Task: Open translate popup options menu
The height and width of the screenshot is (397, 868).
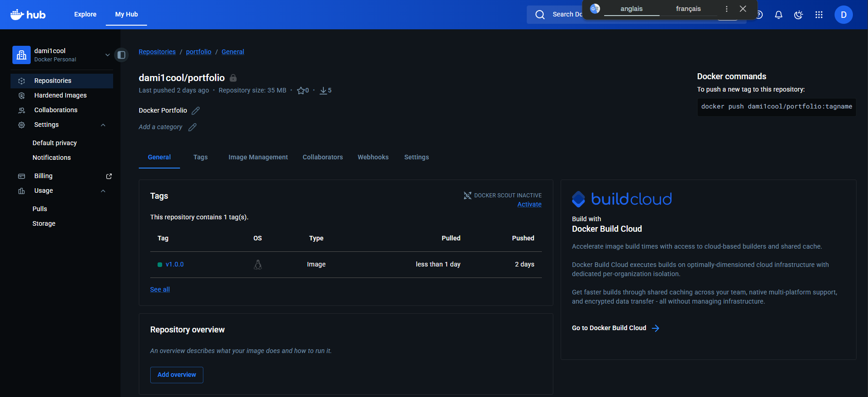Action: (x=726, y=9)
